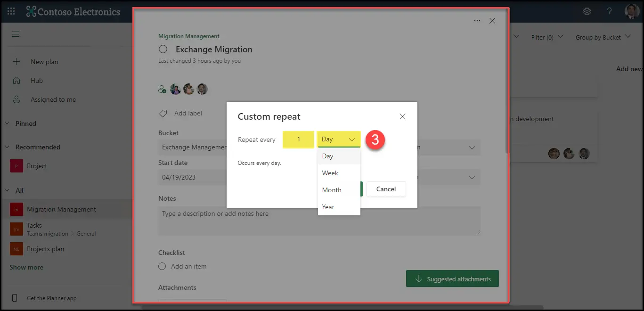Click the Repeat every number field
644x311 pixels.
coord(298,139)
